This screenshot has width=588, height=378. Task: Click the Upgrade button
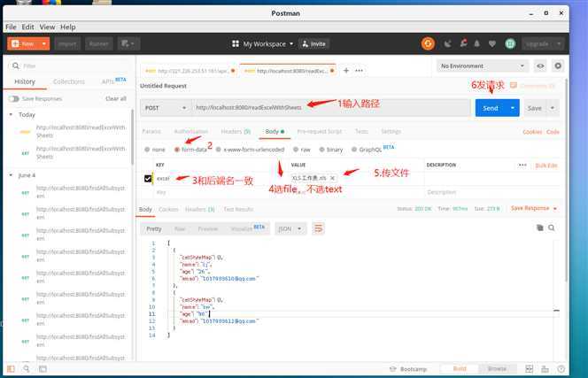(x=538, y=44)
